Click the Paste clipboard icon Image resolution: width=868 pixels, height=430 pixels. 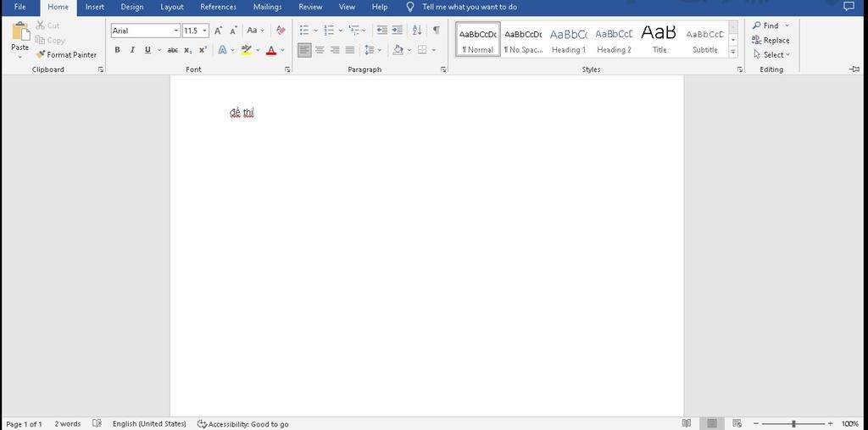coord(20,31)
